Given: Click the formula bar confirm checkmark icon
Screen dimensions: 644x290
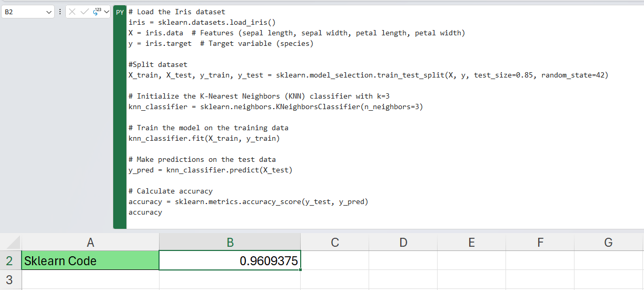Looking at the screenshot, I should [x=84, y=12].
